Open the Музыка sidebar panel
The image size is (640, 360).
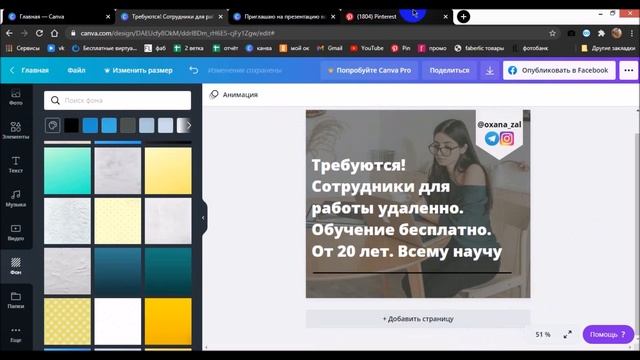[16, 198]
